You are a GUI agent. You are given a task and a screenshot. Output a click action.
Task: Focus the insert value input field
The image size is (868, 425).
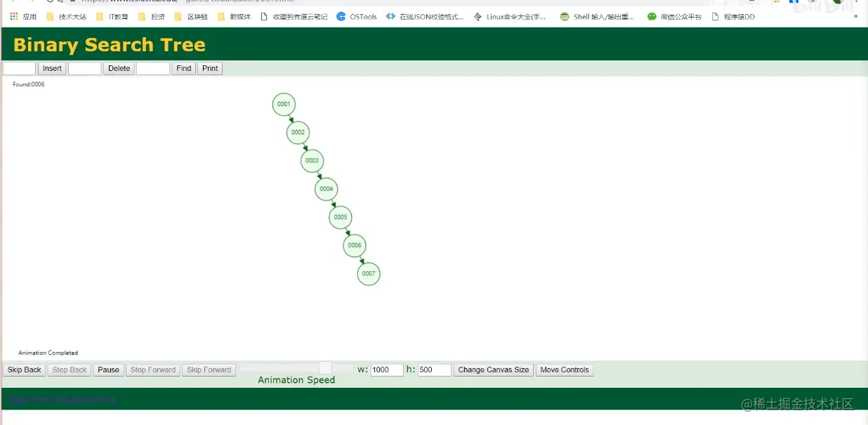coord(19,68)
